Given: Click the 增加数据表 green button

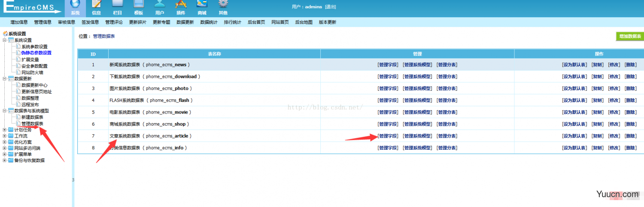Looking at the screenshot, I should [630, 37].
